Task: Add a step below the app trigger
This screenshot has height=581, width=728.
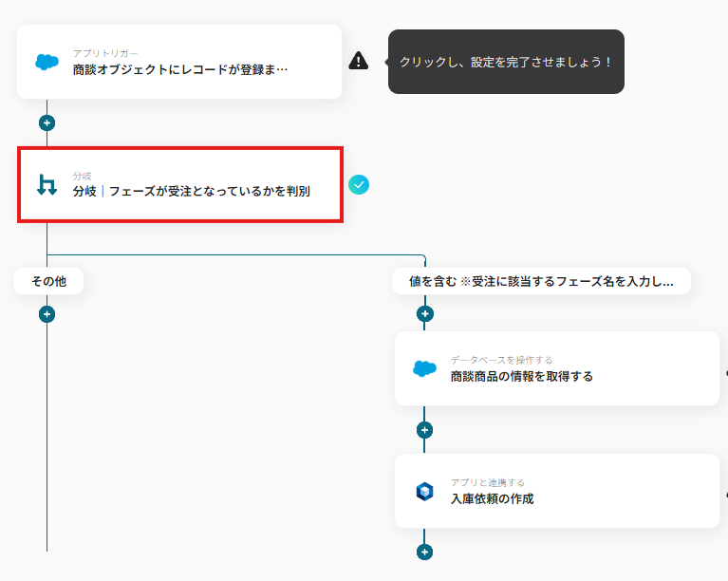Action: (47, 123)
